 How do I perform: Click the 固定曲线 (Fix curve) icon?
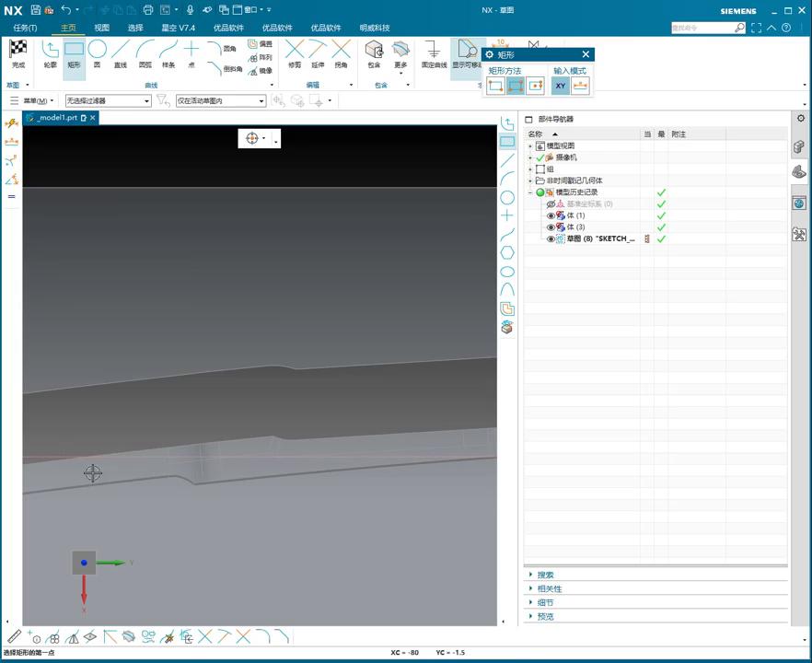point(434,52)
